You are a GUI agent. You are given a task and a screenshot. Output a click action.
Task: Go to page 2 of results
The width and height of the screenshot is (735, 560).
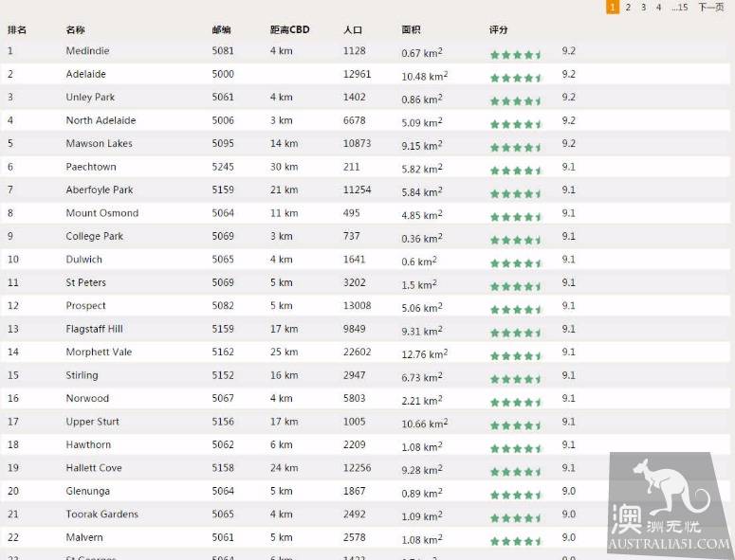click(628, 7)
